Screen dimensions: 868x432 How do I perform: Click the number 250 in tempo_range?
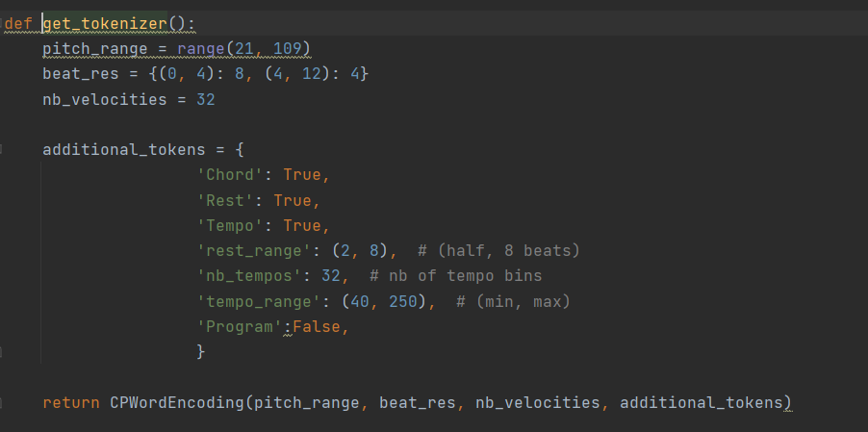pos(402,302)
